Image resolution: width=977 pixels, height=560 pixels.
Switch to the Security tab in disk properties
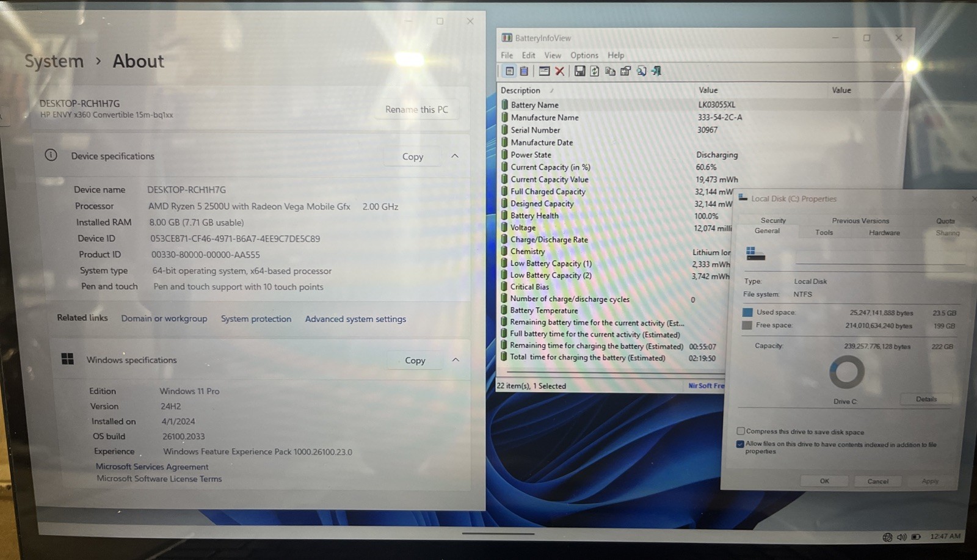point(773,220)
